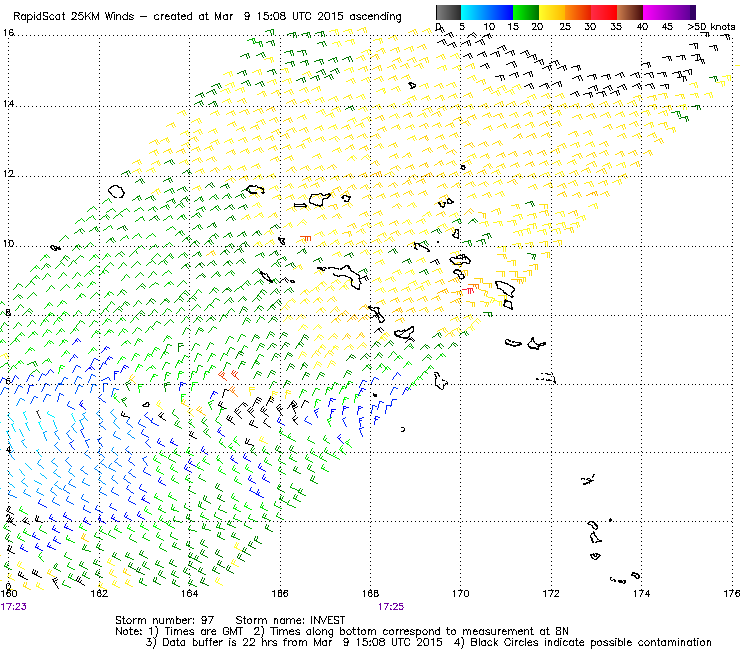Click the '>50 knots' legend label

(x=711, y=26)
